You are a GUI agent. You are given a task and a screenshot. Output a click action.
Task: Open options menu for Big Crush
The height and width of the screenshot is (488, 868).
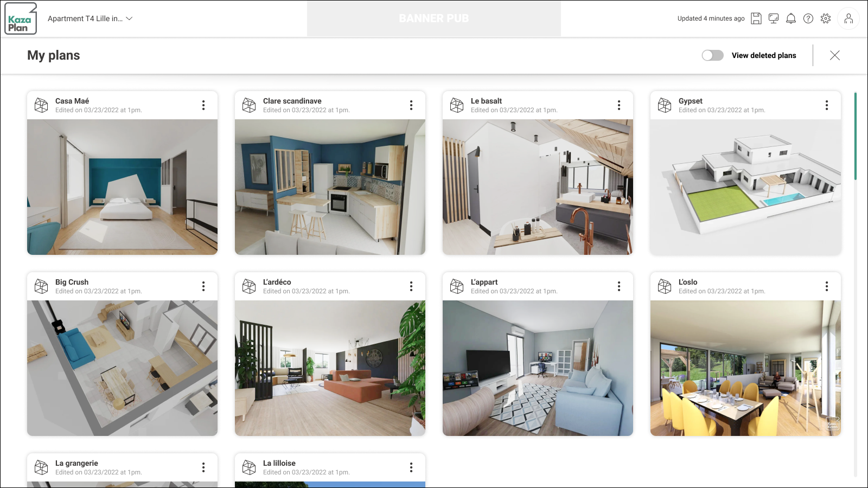[x=203, y=286]
